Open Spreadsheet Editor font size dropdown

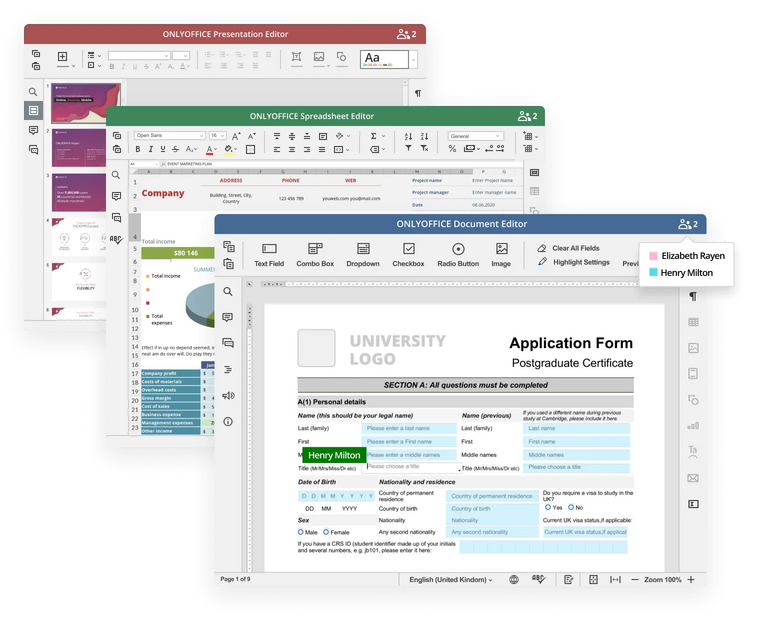(217, 135)
